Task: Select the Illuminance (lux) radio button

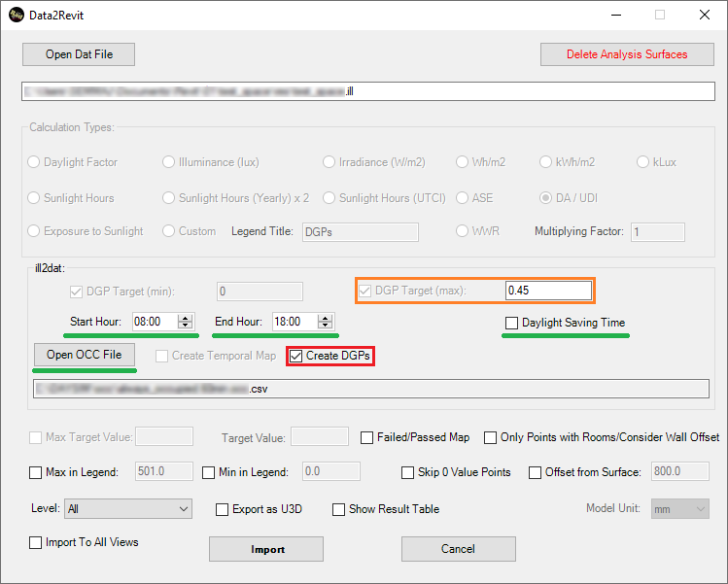Action: [168, 162]
